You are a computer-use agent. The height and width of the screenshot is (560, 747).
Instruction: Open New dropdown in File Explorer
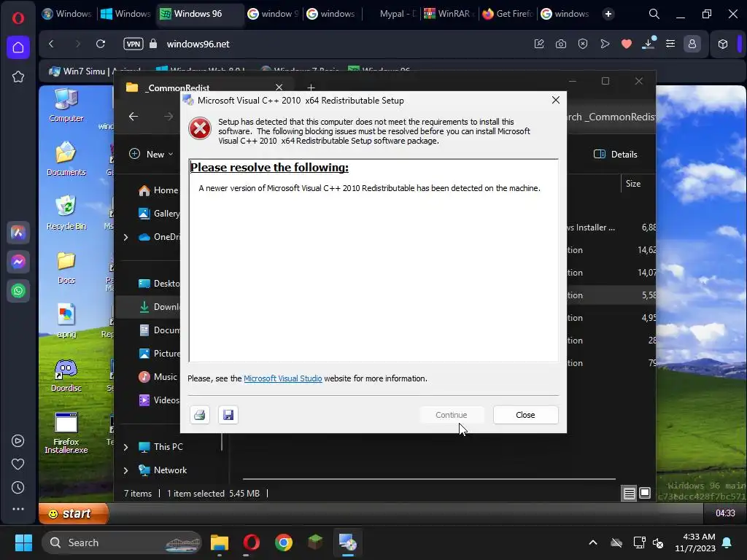coord(151,155)
